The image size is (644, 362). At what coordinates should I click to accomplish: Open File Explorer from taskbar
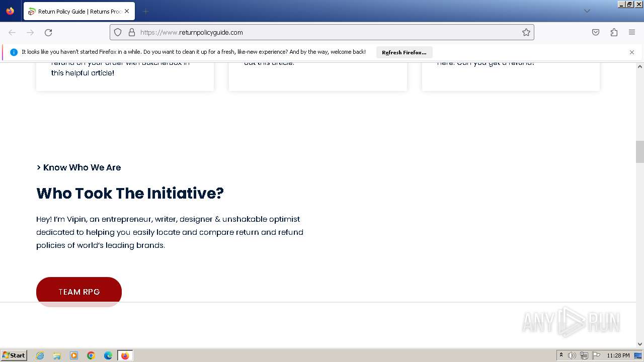click(57, 355)
